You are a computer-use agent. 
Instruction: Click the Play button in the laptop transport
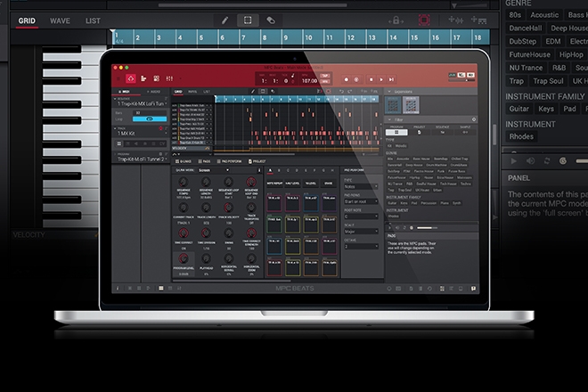pos(381,79)
